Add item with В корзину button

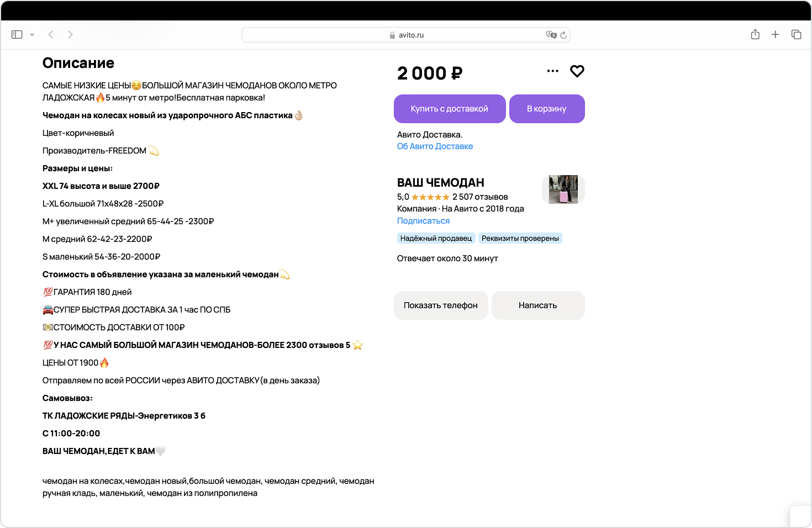547,109
